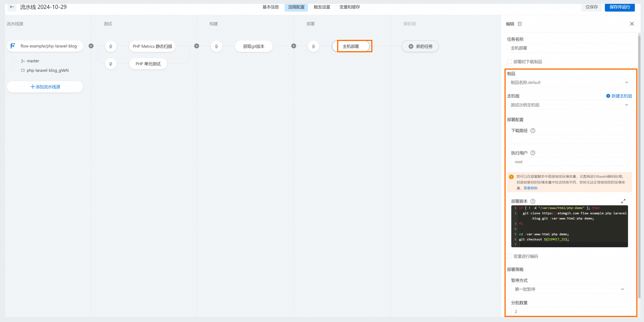This screenshot has width=644, height=322.
Task: Add a task via 新的任务
Action: [x=420, y=46]
